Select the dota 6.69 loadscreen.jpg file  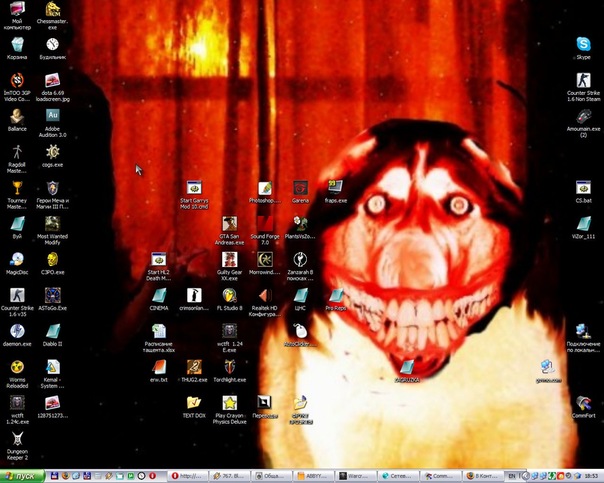click(52, 87)
